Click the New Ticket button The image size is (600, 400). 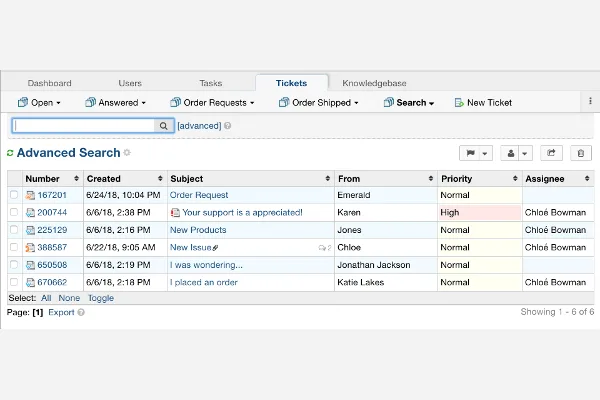pyautogui.click(x=483, y=103)
